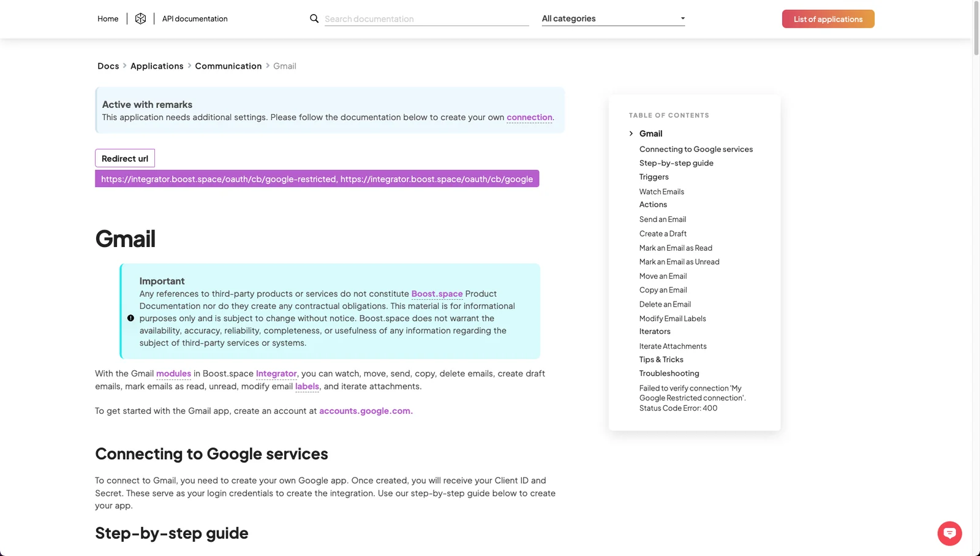Jump to Move an Email in contents
The width and height of the screenshot is (980, 556).
663,276
